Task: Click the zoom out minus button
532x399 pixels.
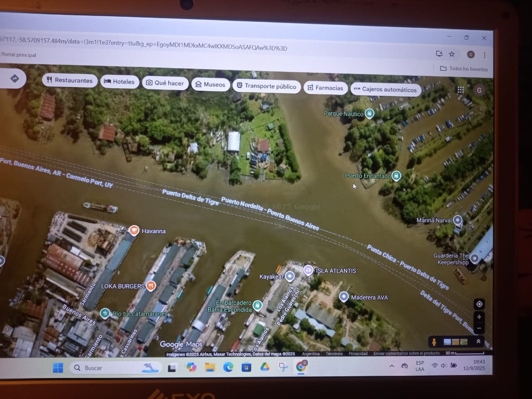Action: tap(479, 329)
